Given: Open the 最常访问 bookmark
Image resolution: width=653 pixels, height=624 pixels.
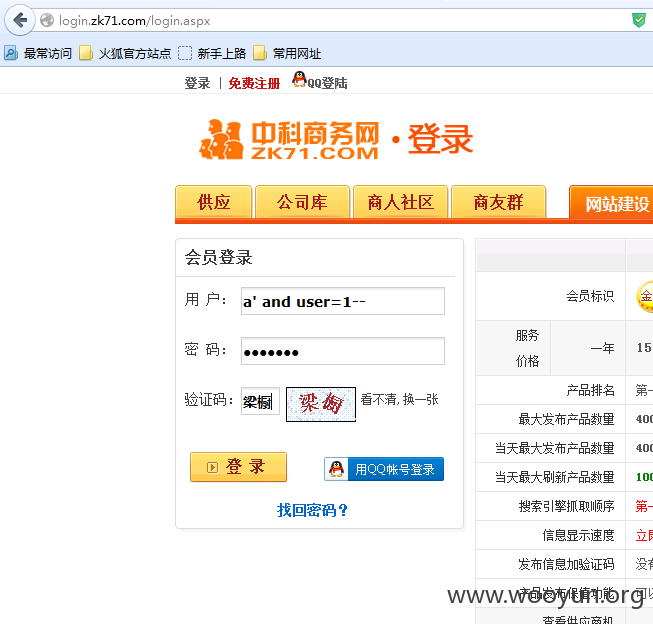Looking at the screenshot, I should point(38,53).
